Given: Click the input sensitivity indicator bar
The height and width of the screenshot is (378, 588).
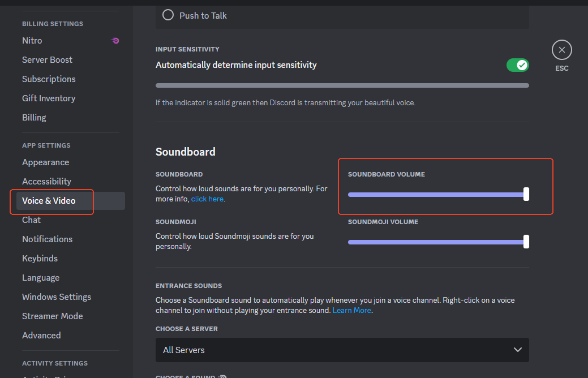Looking at the screenshot, I should (x=342, y=85).
